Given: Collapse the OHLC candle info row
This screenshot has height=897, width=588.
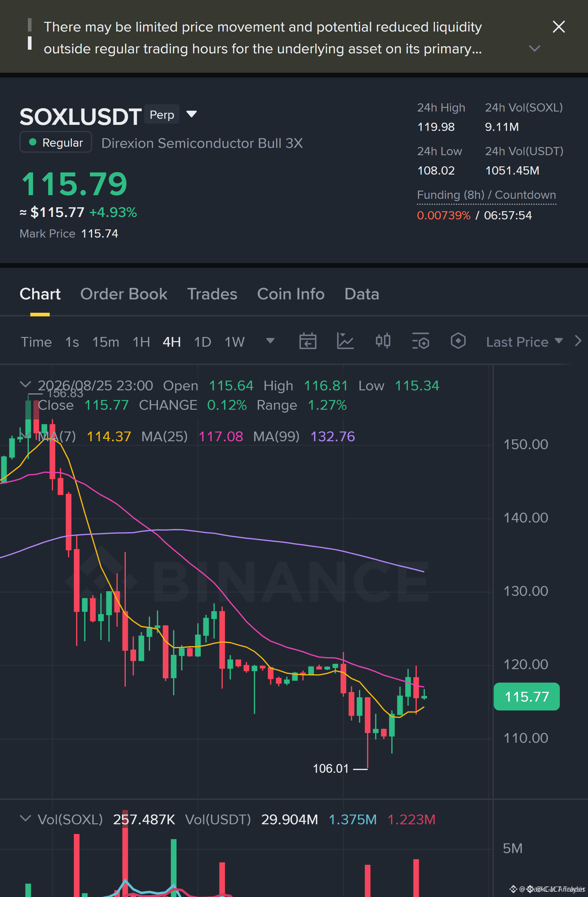Looking at the screenshot, I should pyautogui.click(x=25, y=385).
